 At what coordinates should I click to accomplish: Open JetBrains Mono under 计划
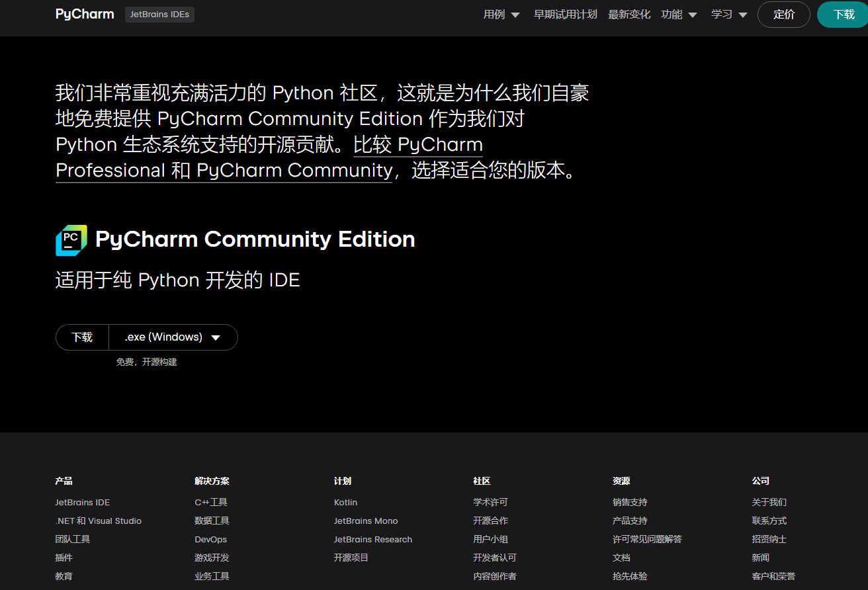[366, 521]
